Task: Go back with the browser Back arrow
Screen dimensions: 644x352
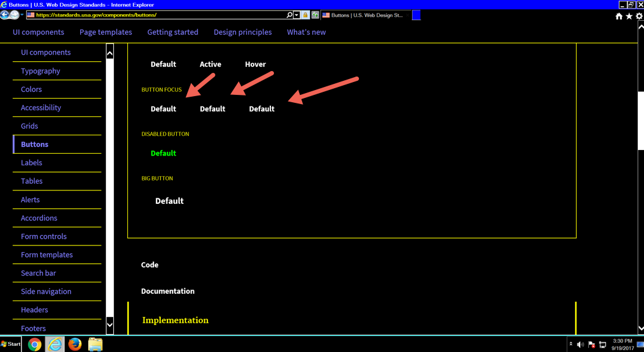Action: (4, 15)
